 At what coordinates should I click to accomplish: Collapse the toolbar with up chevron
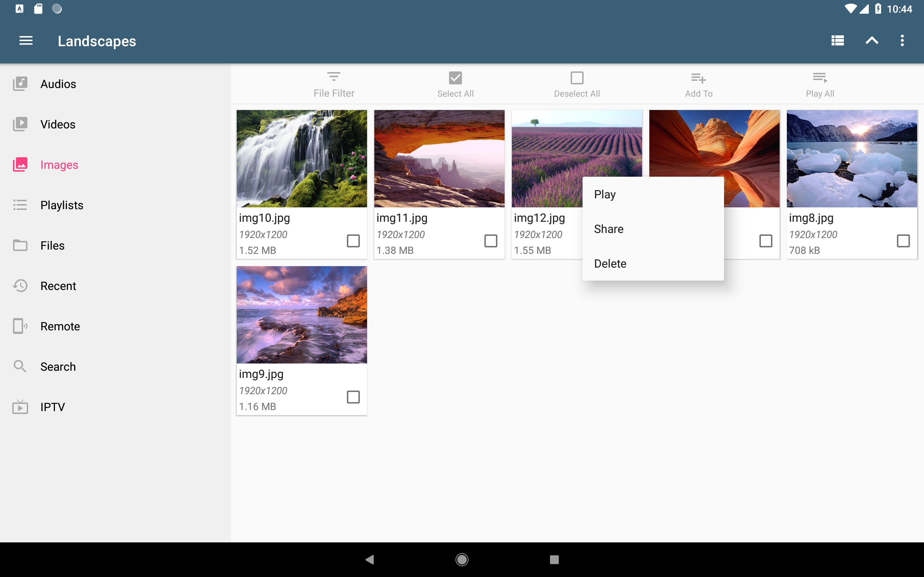pos(872,40)
